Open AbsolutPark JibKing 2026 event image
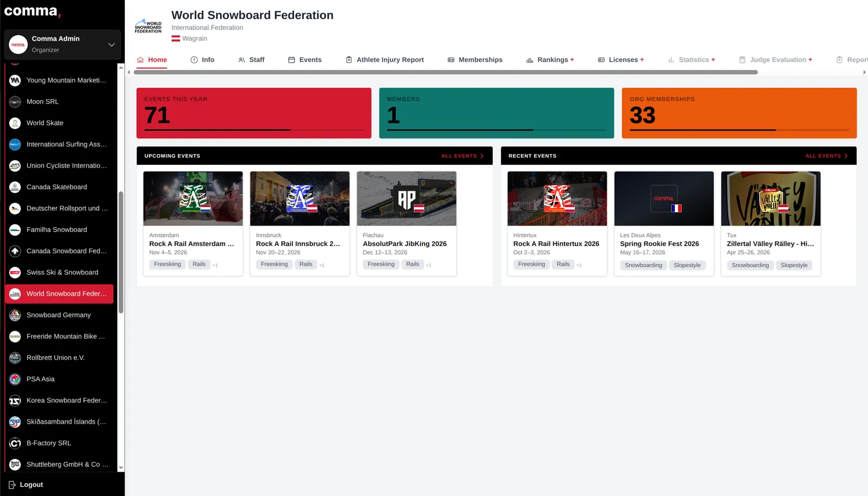This screenshot has width=868, height=496. click(406, 198)
